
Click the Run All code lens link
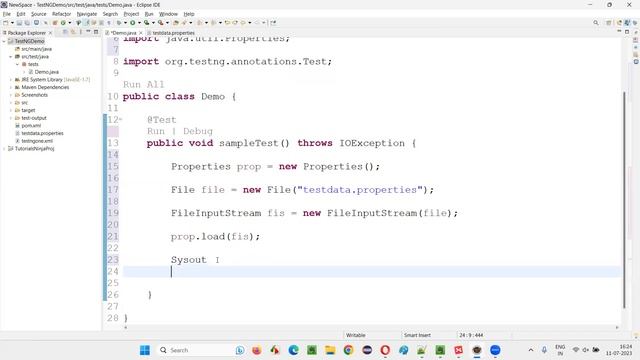pos(143,84)
